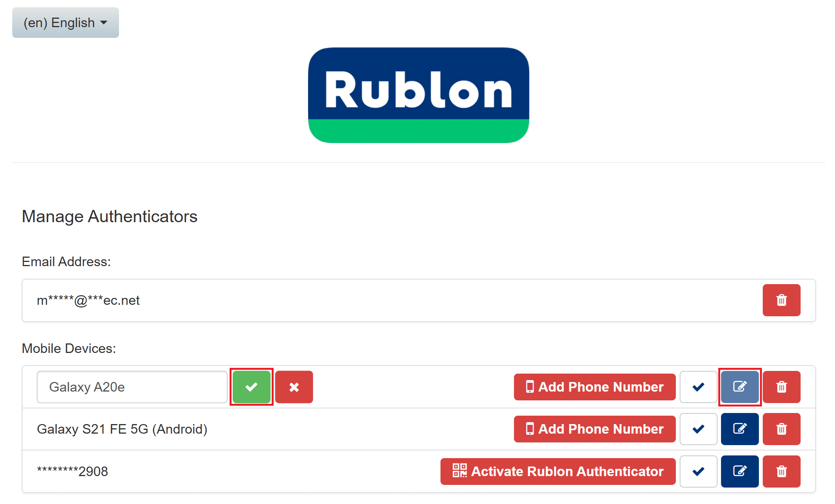Click the masked email address text
The width and height of the screenshot is (835, 504).
[x=88, y=301]
